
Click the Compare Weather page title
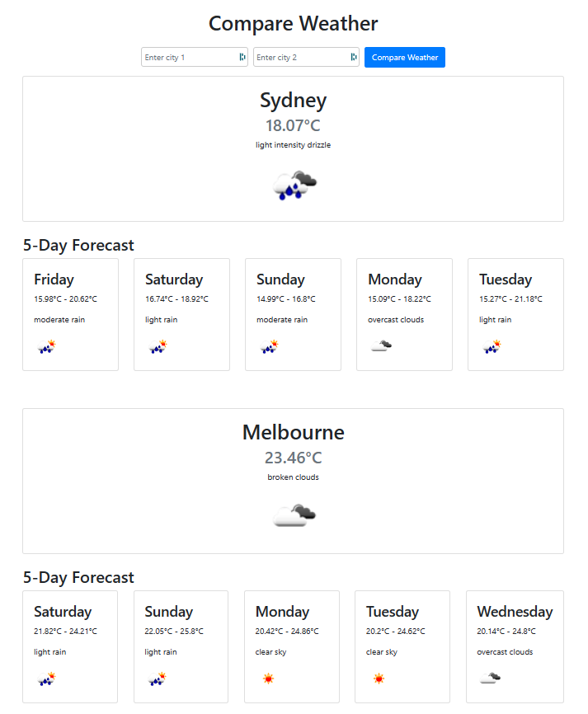pyautogui.click(x=294, y=23)
